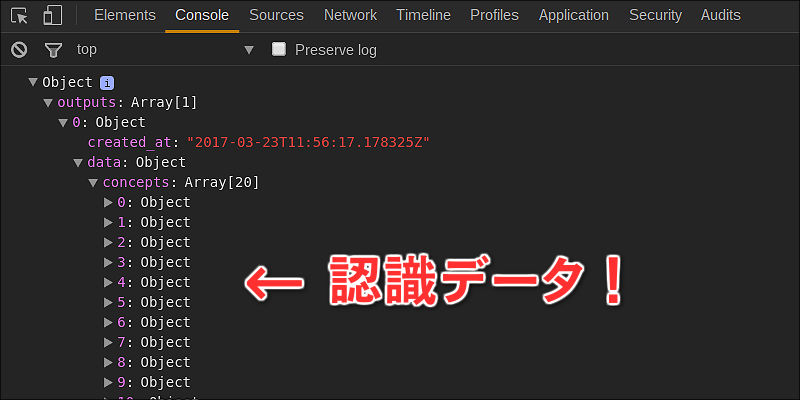Click the concepts property name
The width and height of the screenshot is (800, 400).
click(136, 183)
